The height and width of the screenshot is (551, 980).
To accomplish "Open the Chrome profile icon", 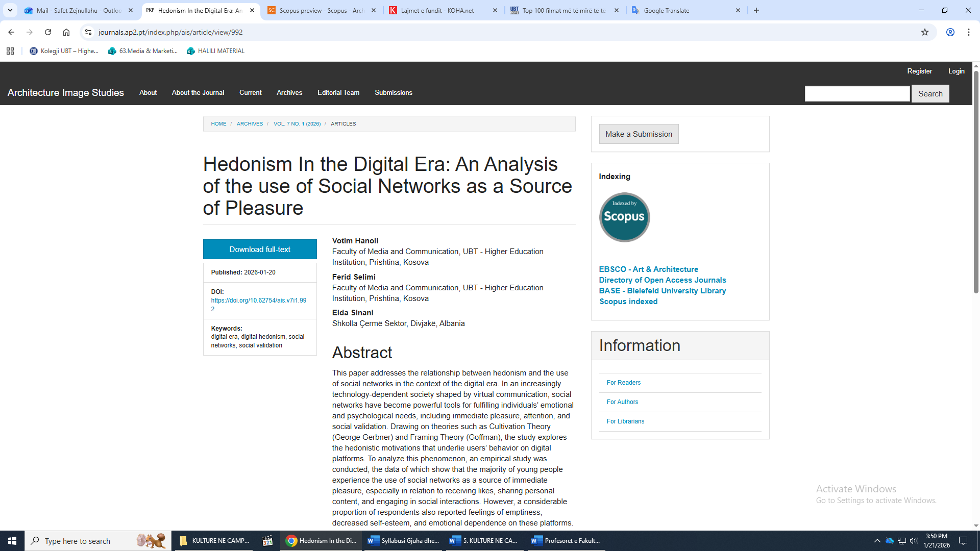I will tap(950, 32).
